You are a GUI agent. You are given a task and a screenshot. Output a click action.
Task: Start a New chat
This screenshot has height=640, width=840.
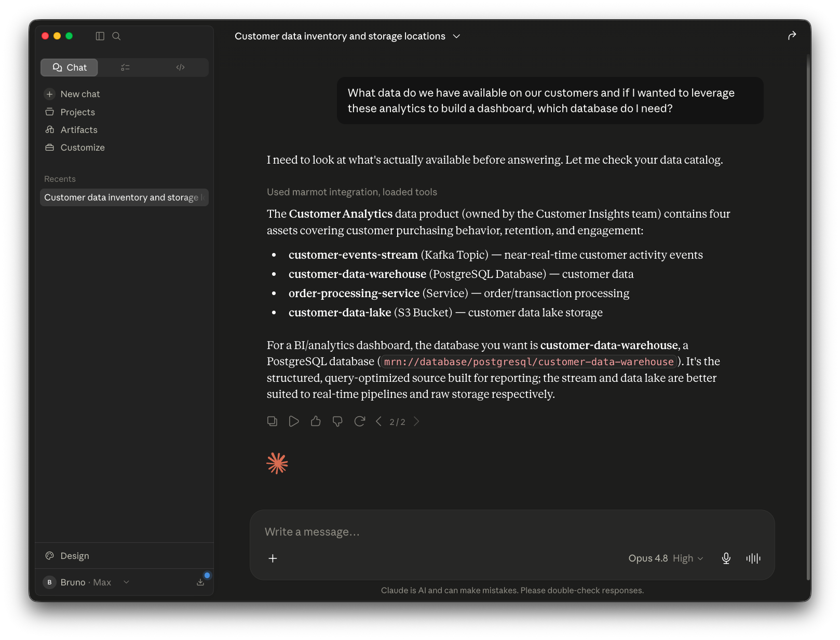tap(80, 94)
